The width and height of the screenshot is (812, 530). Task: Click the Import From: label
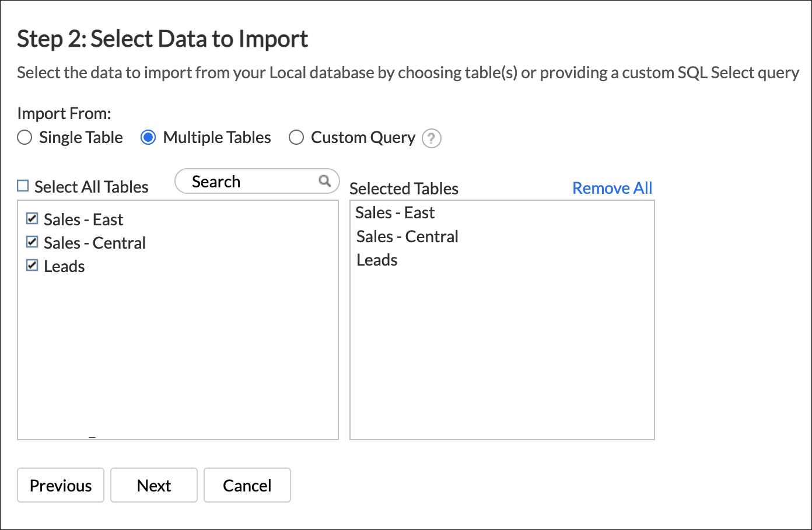64,113
